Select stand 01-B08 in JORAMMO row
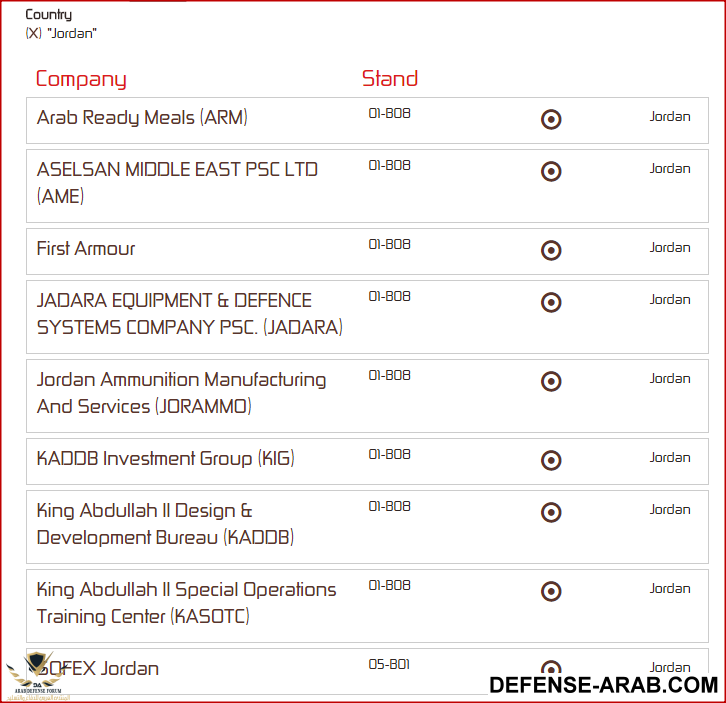The height and width of the screenshot is (703, 726). click(389, 376)
